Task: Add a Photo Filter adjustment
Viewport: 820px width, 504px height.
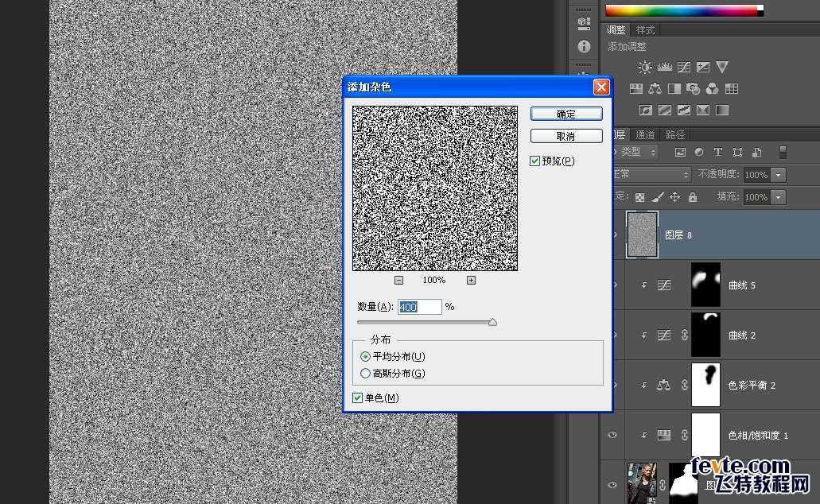Action: (693, 88)
